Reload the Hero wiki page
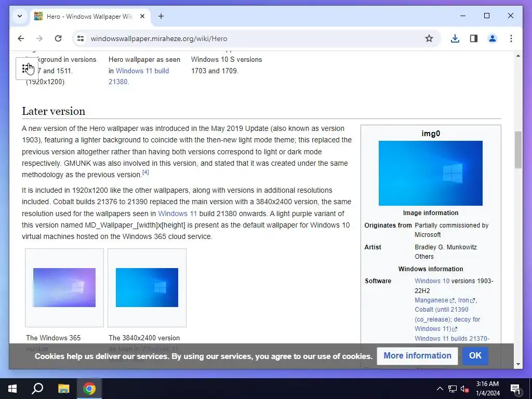 coord(58,38)
